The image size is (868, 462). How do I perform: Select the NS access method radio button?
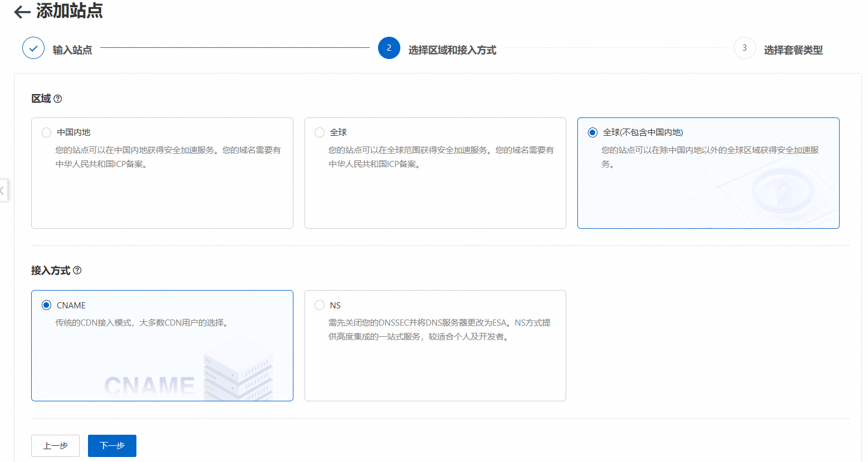tap(320, 305)
